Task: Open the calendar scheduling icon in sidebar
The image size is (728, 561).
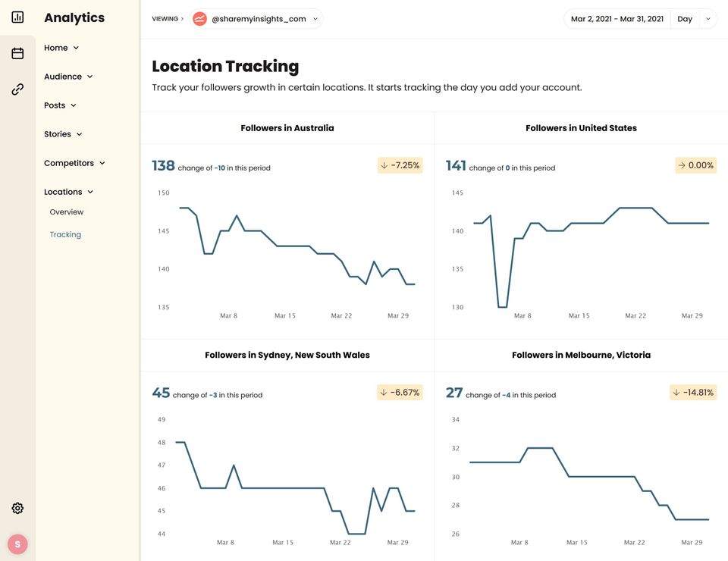Action: (x=17, y=53)
